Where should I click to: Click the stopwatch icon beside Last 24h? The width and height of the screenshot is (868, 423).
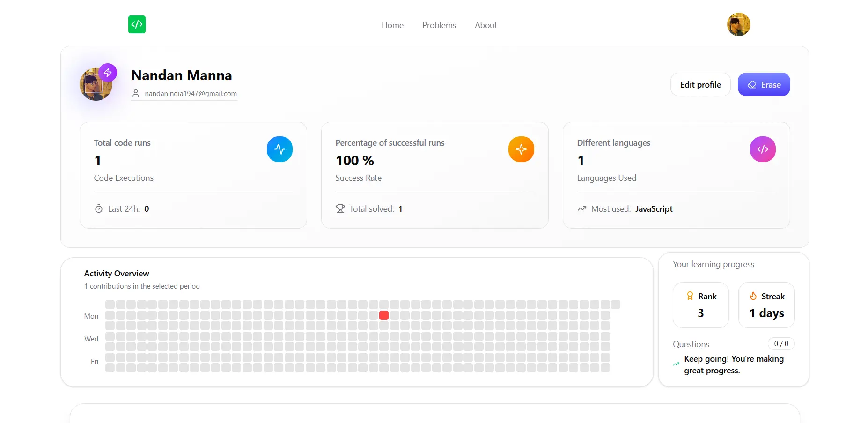[x=99, y=209]
